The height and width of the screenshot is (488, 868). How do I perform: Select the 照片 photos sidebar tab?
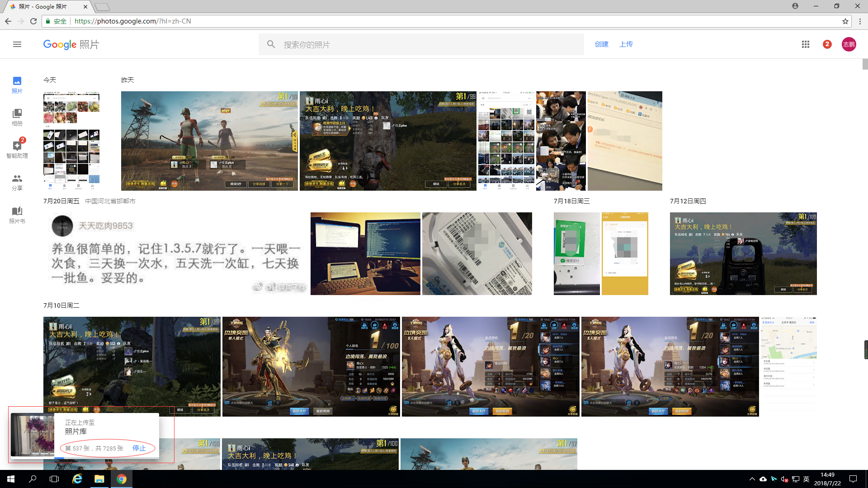click(x=17, y=85)
